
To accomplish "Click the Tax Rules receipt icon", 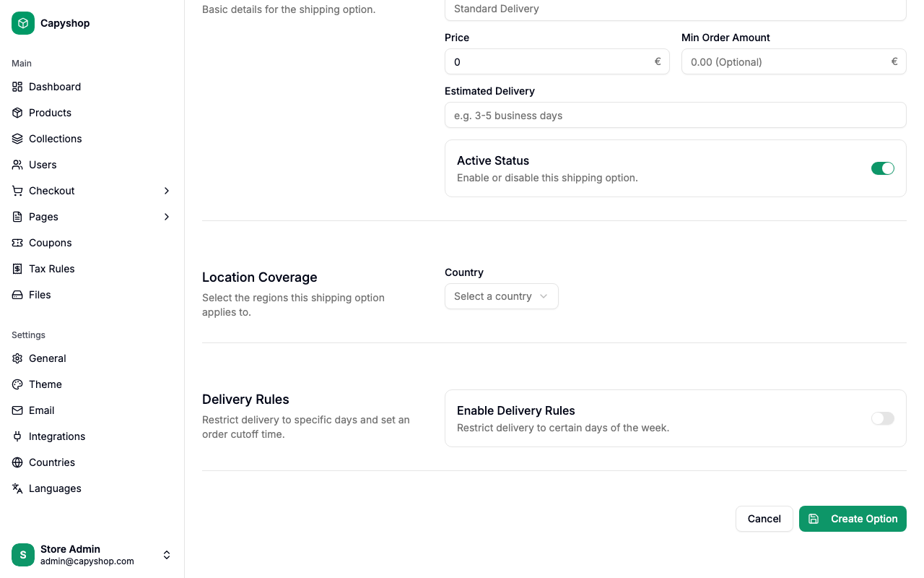I will (x=17, y=269).
